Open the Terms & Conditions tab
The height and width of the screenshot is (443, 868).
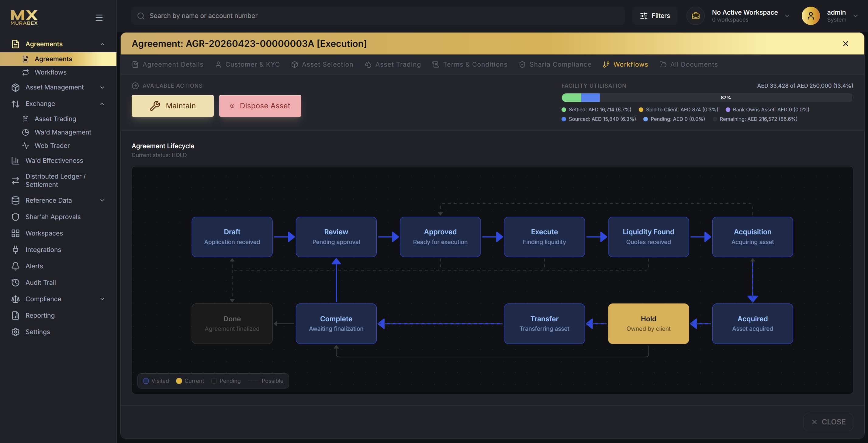[x=470, y=65]
